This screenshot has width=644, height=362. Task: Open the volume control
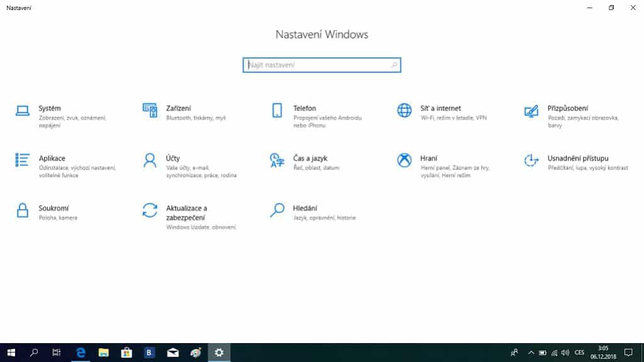(x=565, y=353)
